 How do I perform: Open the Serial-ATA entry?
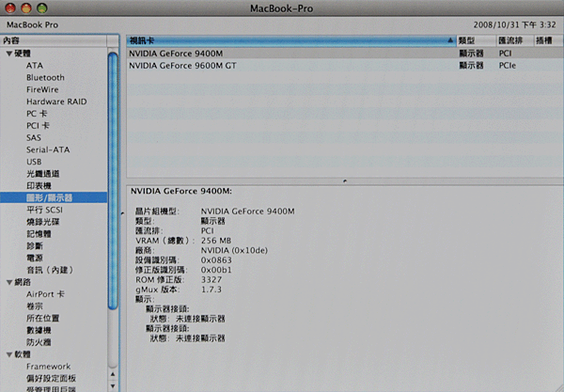pos(48,149)
